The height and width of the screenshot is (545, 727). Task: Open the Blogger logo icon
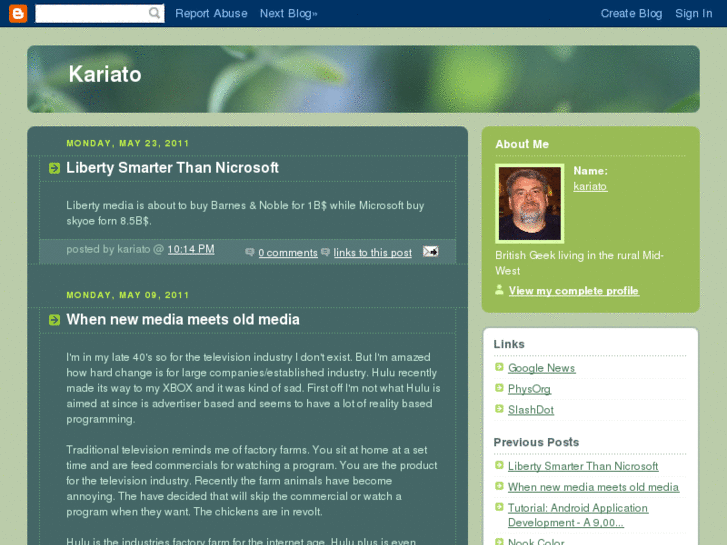click(18, 13)
